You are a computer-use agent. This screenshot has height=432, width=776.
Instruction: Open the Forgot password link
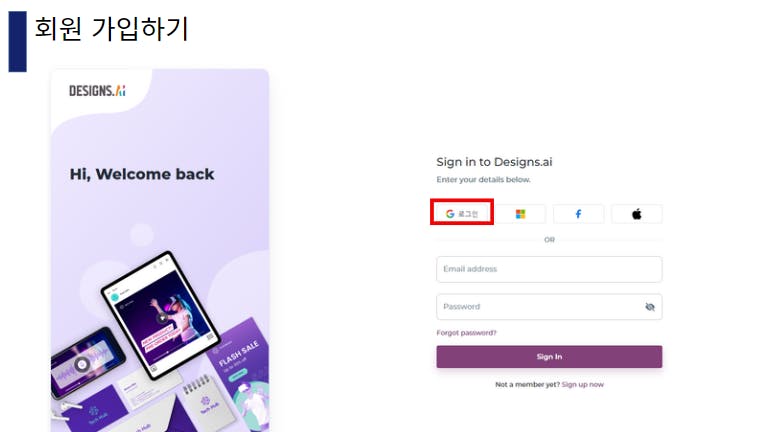(466, 333)
